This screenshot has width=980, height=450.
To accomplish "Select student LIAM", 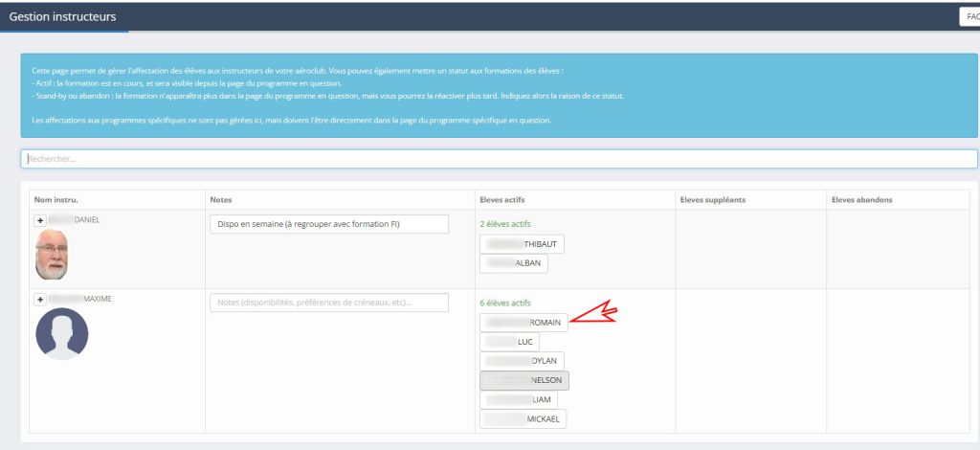I will click(518, 399).
